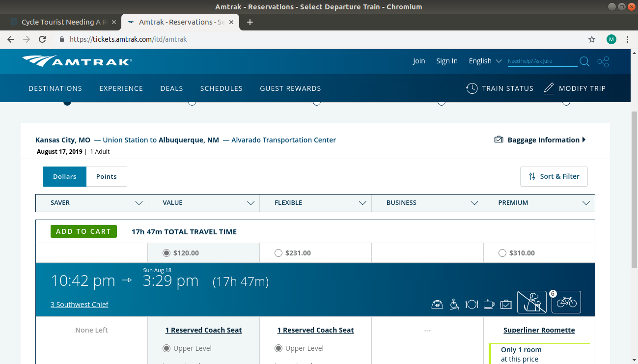Open the 3 Southwest Chief link
This screenshot has height=364, width=638.
pos(80,305)
